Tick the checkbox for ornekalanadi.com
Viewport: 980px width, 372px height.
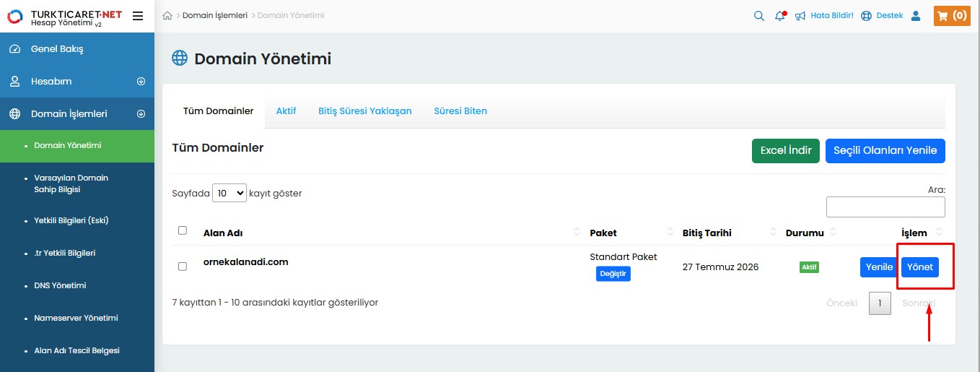coord(183,267)
